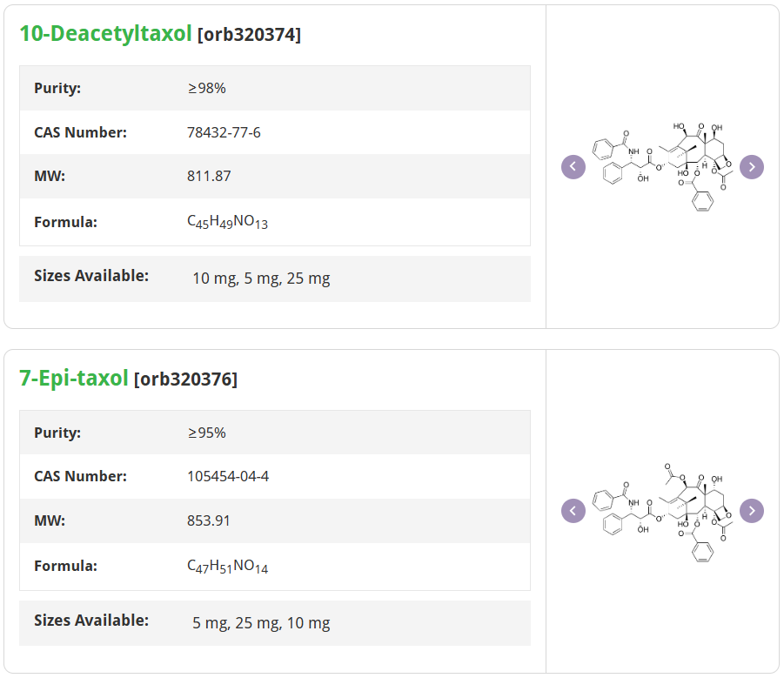Select CAS number 78432-77-6
The image size is (784, 678).
pos(224,132)
